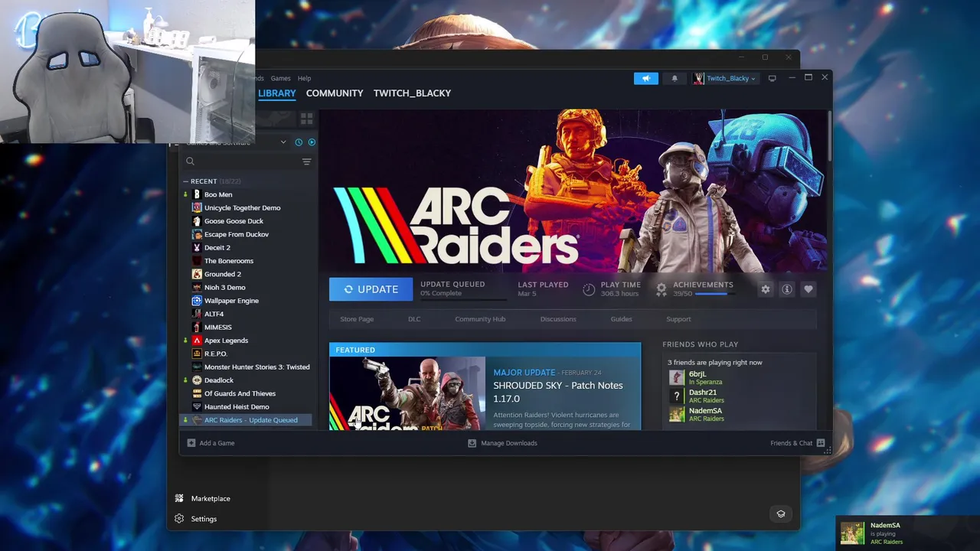Screen dimensions: 980x551
Task: Click R.E.P.O. game icon
Action: tap(197, 354)
